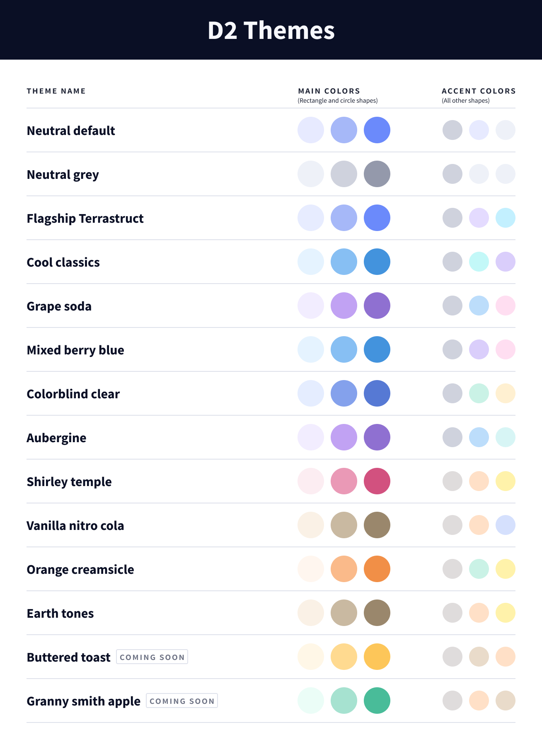Select the Flagship Terrastruct theme name
The width and height of the screenshot is (542, 756).
point(85,219)
